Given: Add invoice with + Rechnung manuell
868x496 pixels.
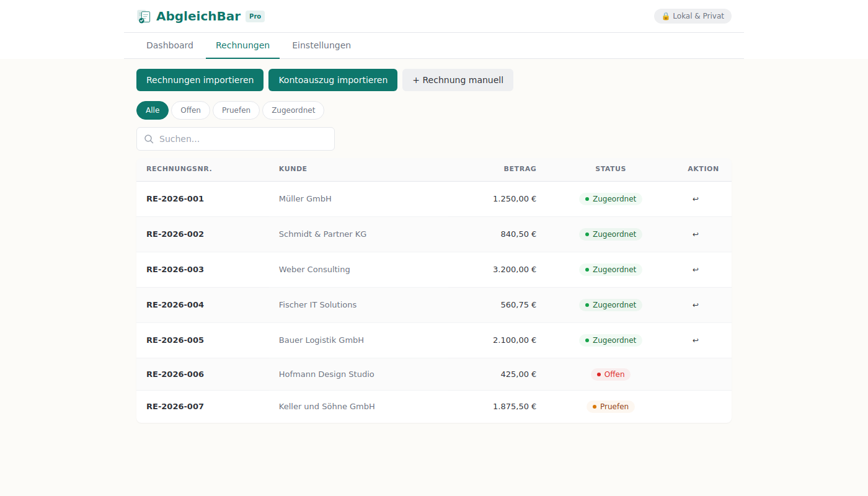Looking at the screenshot, I should coord(458,80).
